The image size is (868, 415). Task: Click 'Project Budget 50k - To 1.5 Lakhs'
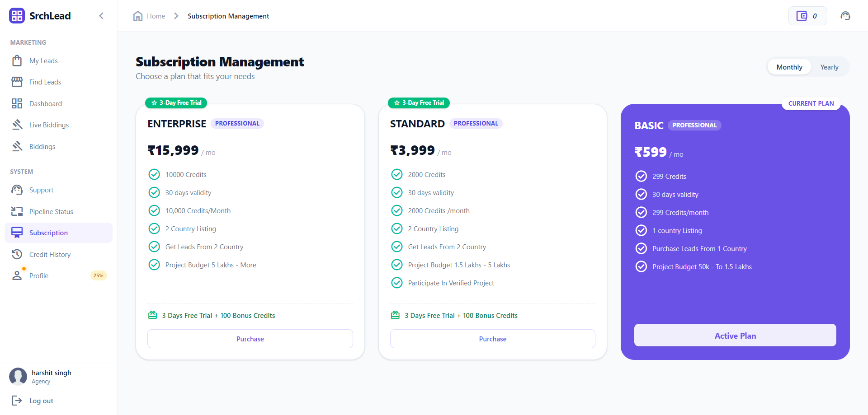pos(702,267)
